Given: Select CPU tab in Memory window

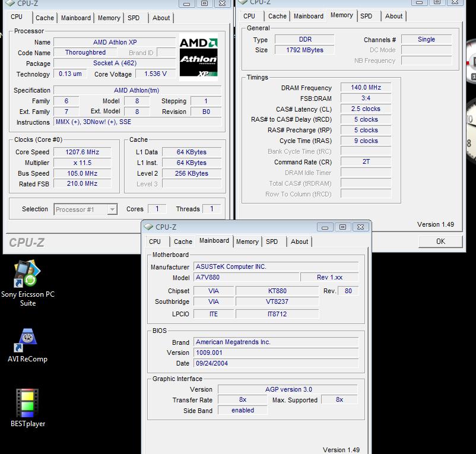Looking at the screenshot, I should coord(249,16).
